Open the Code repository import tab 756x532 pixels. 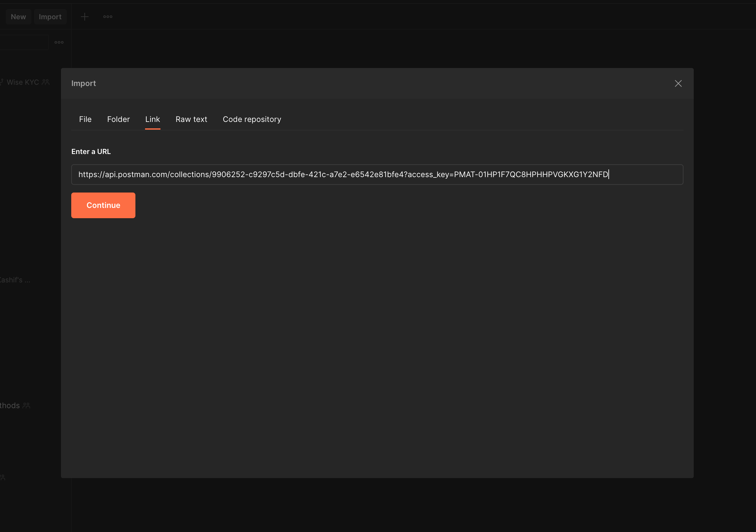pyautogui.click(x=252, y=119)
